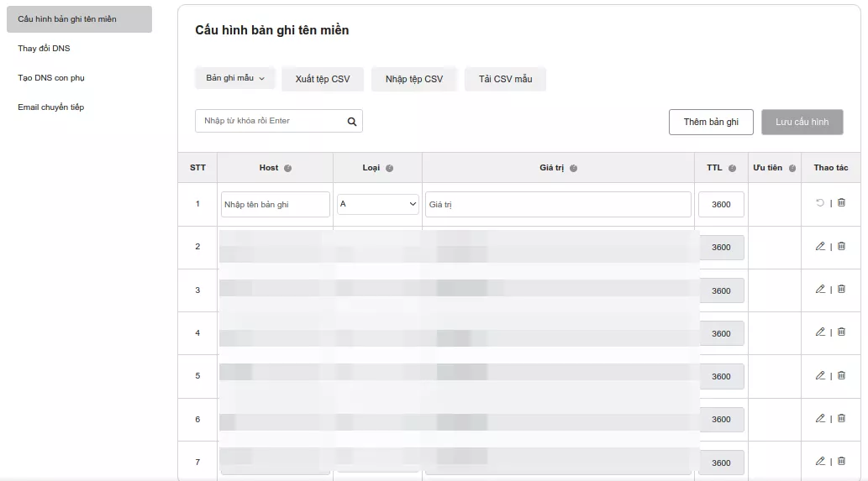
Task: Click the Giá trị column help icon
Action: (x=574, y=168)
